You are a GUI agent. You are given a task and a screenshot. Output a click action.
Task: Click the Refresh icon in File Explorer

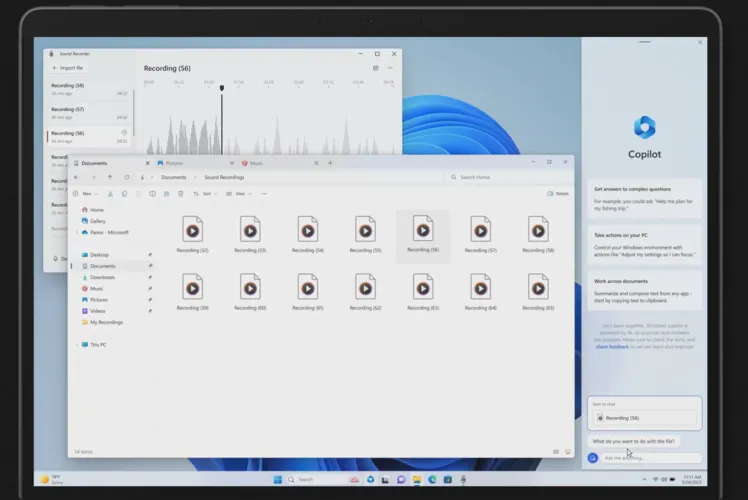coord(127,177)
